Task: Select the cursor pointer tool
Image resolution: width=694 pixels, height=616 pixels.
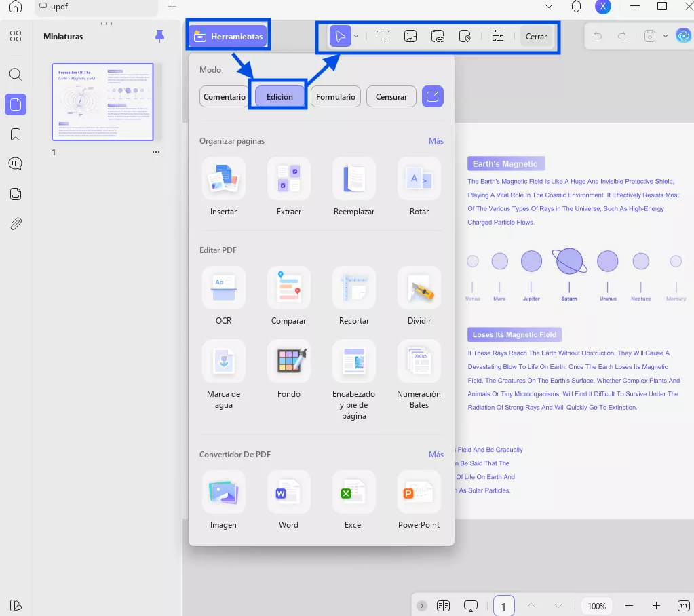Action: [341, 36]
